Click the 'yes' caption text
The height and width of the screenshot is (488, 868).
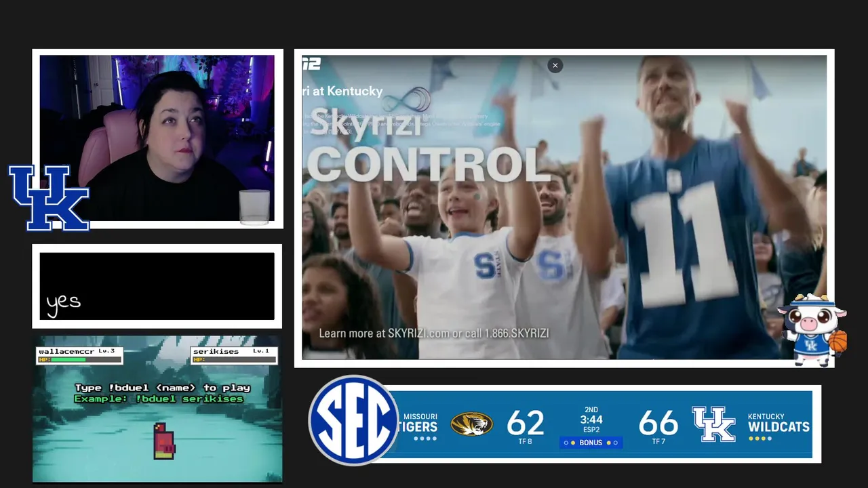pos(64,302)
